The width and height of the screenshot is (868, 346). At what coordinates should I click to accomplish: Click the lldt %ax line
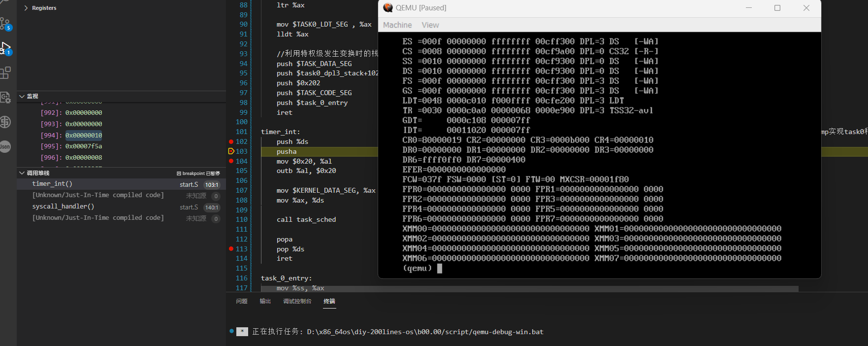[x=292, y=34]
